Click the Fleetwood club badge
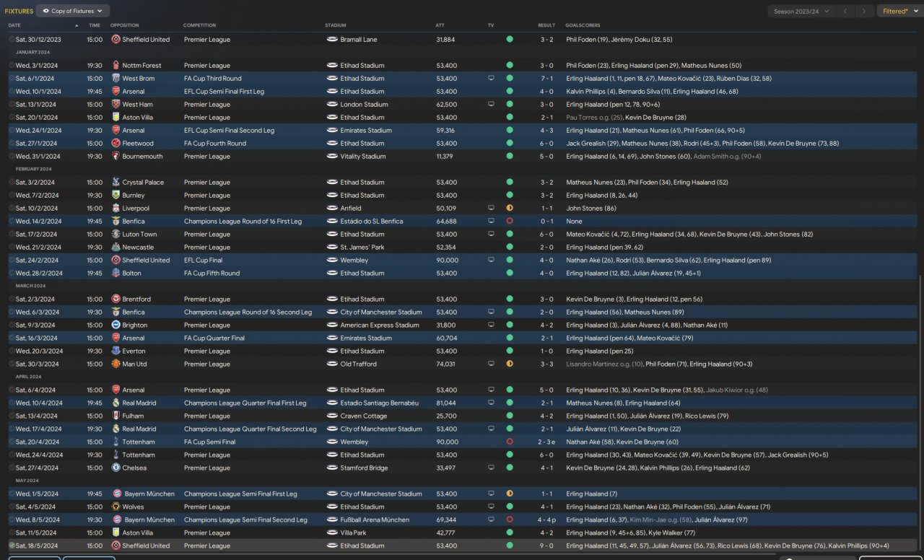924x560 pixels. pos(116,144)
